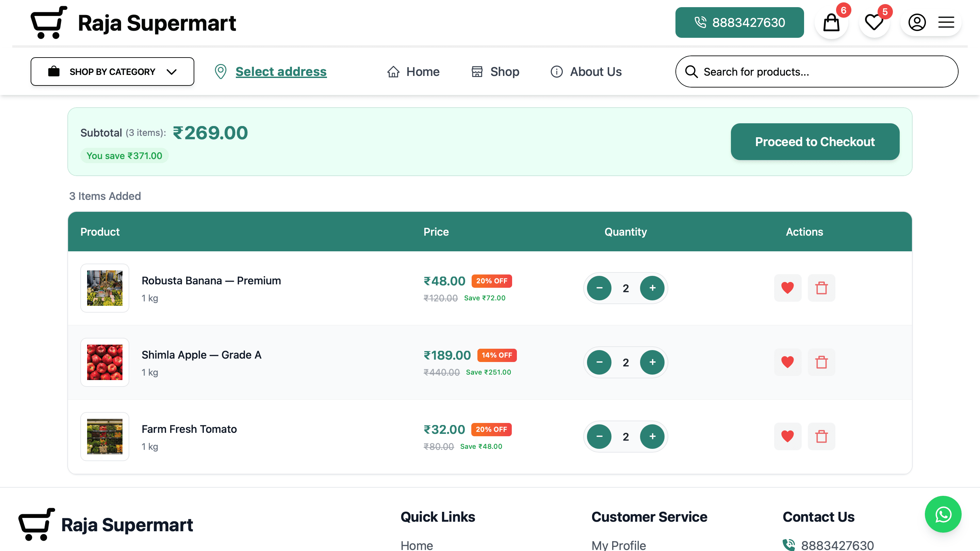Click the footer Raja Supermart cart logo
The width and height of the screenshot is (980, 551).
coord(37,524)
